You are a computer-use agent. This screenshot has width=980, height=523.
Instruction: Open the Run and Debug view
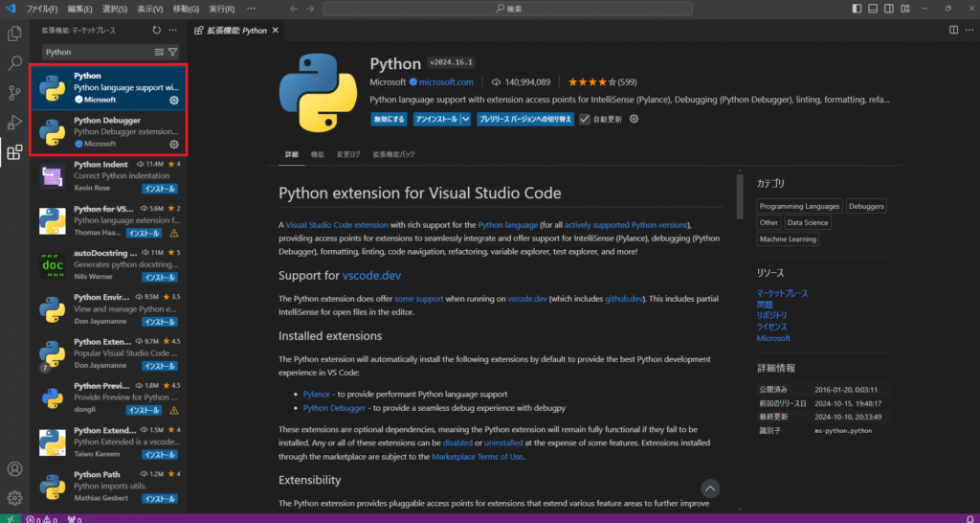click(14, 123)
